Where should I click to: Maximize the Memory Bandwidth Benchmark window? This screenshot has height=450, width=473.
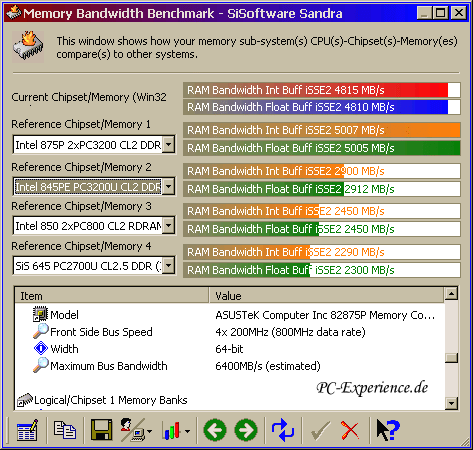coord(440,13)
